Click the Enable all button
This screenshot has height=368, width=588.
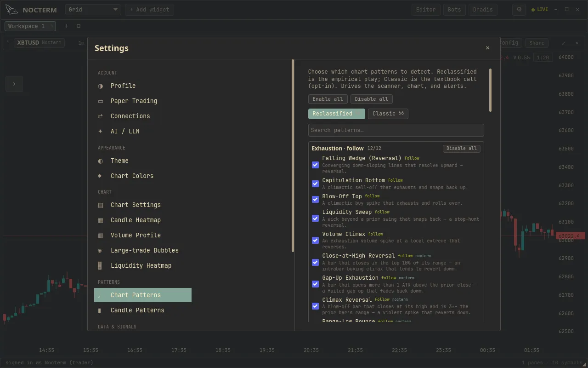(328, 99)
